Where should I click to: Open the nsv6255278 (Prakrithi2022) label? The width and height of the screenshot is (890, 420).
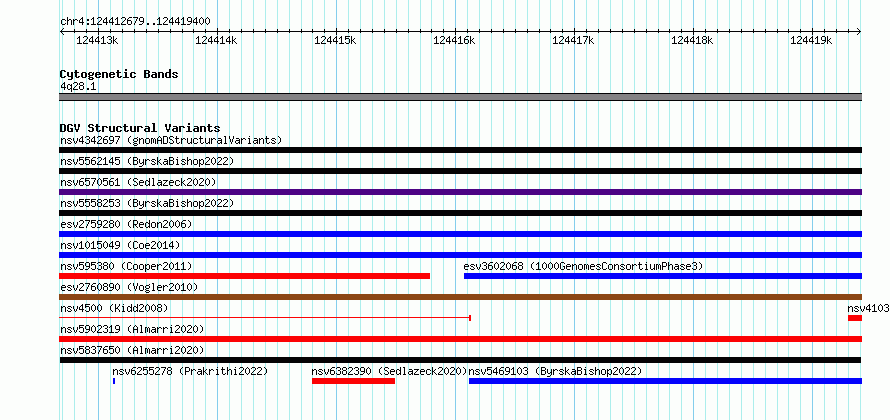coord(190,371)
